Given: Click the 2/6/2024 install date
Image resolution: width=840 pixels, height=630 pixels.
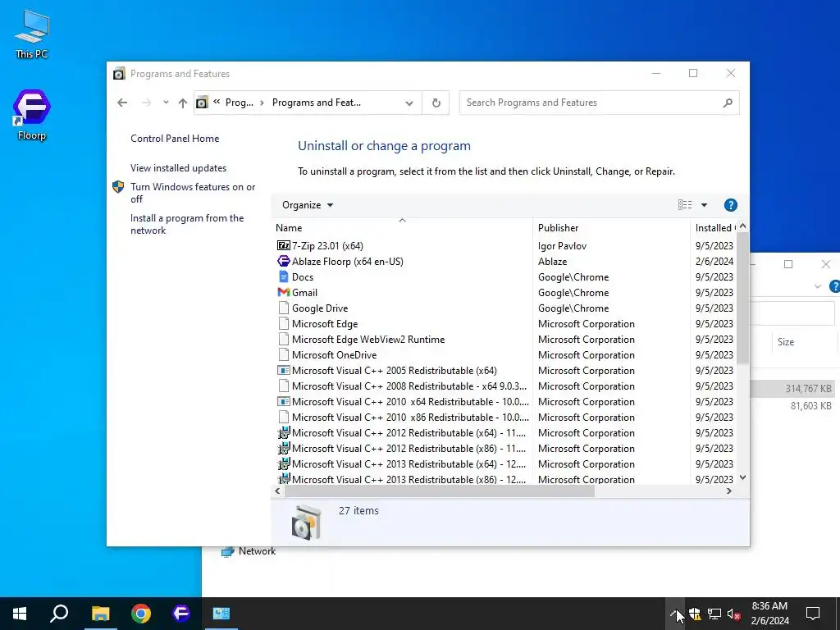Looking at the screenshot, I should click(x=714, y=262).
